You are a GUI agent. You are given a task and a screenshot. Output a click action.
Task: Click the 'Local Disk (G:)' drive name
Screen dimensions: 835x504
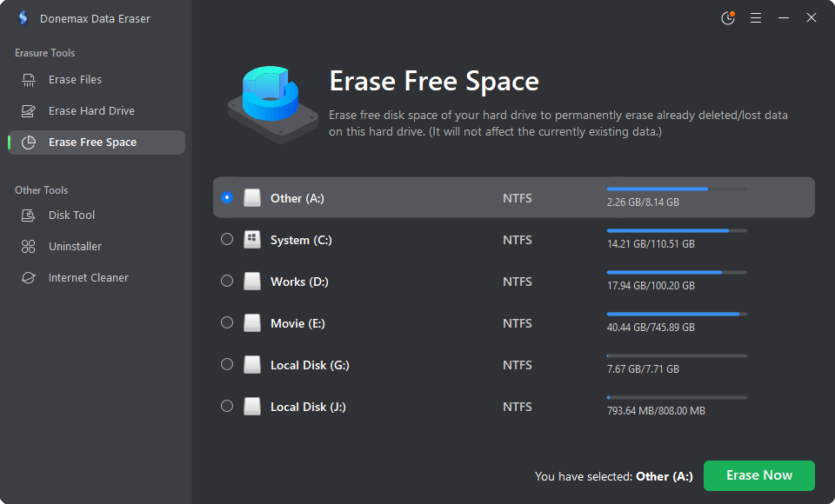pyautogui.click(x=310, y=365)
